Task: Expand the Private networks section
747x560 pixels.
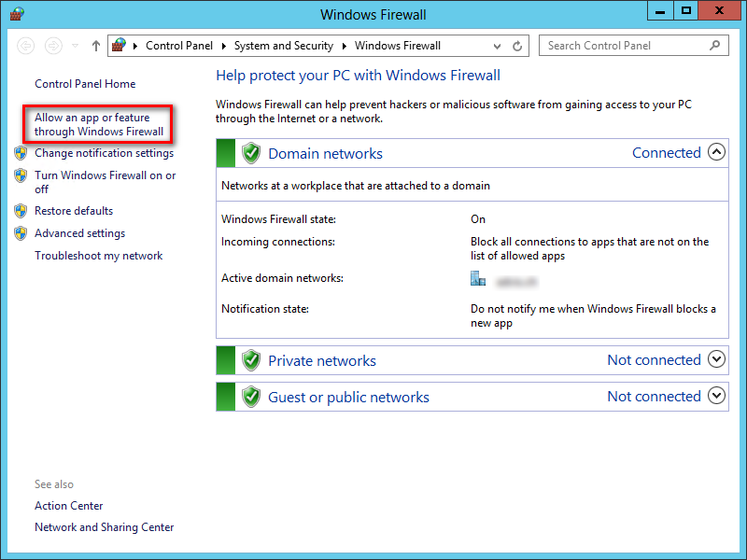Action: 716,359
